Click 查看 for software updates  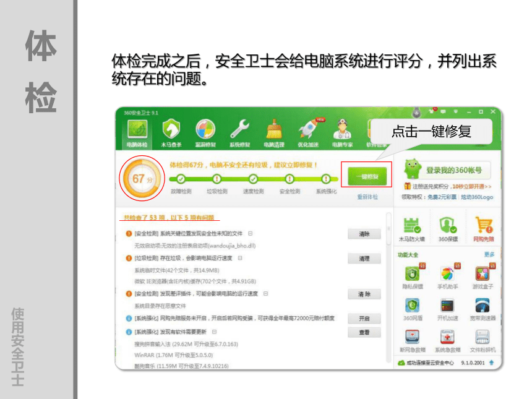(x=364, y=333)
